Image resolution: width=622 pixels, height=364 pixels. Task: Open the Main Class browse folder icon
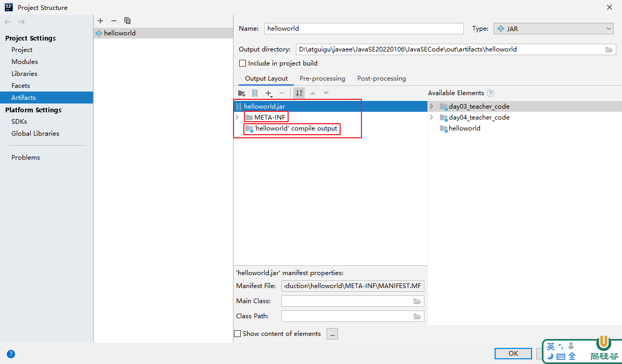pyautogui.click(x=417, y=301)
